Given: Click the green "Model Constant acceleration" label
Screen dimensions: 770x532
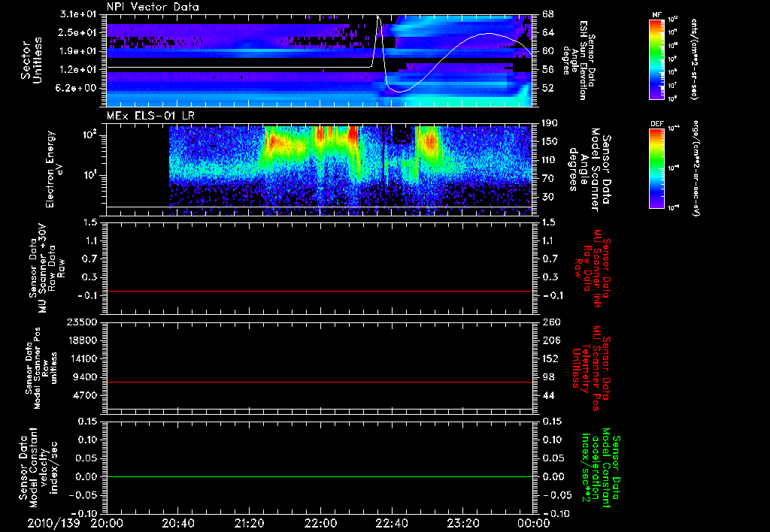Looking at the screenshot, I should pos(600,468).
